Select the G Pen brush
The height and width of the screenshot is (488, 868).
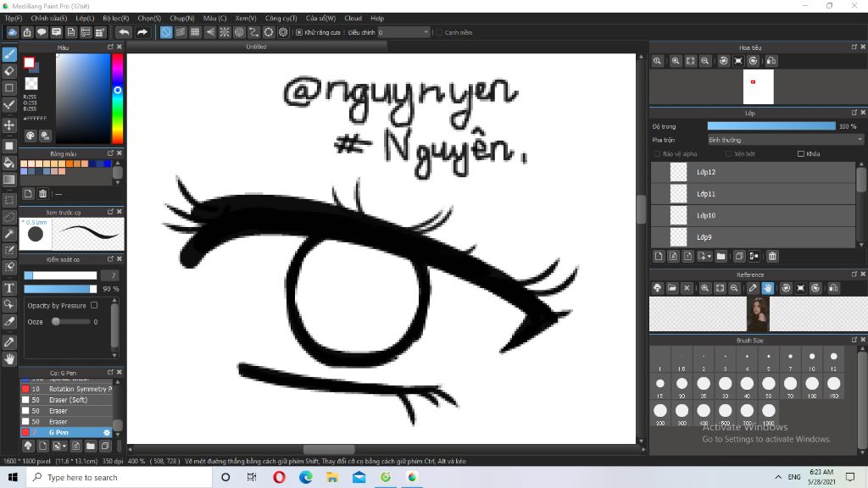[x=66, y=432]
